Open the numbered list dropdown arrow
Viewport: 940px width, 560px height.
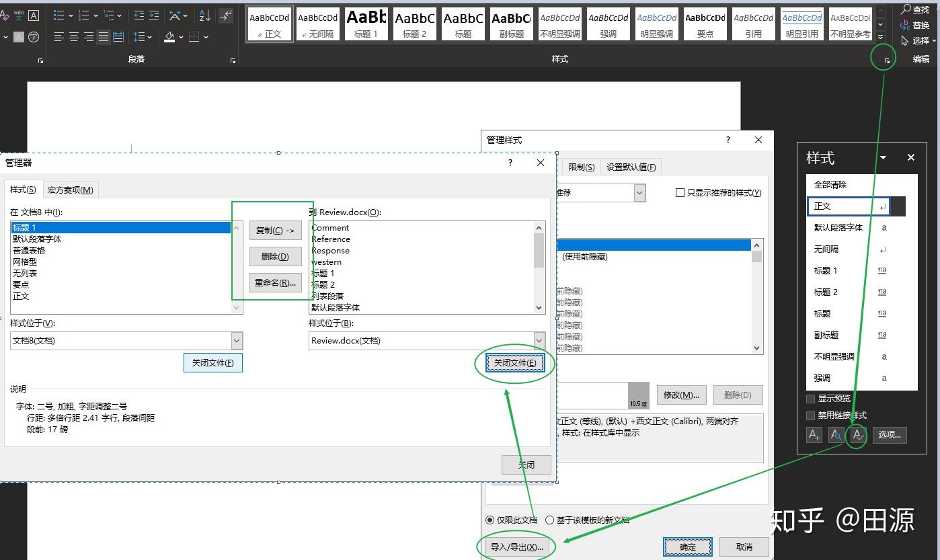coord(96,15)
